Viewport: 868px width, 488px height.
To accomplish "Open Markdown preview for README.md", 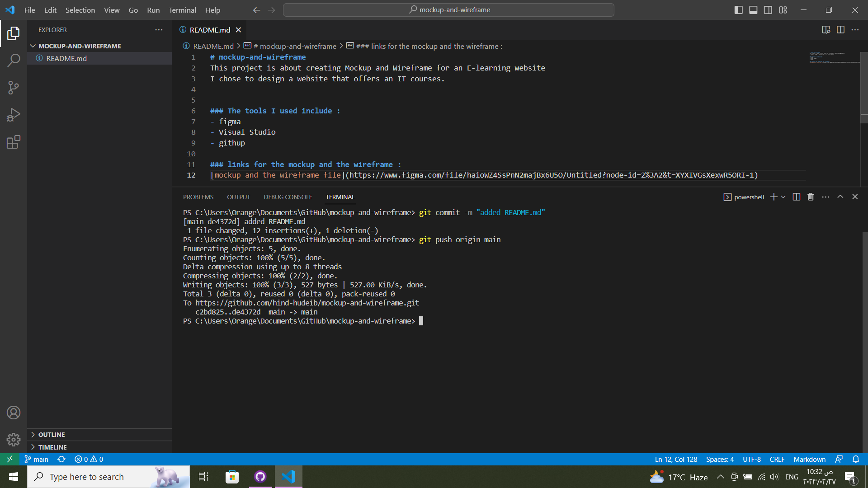I will tap(826, 30).
